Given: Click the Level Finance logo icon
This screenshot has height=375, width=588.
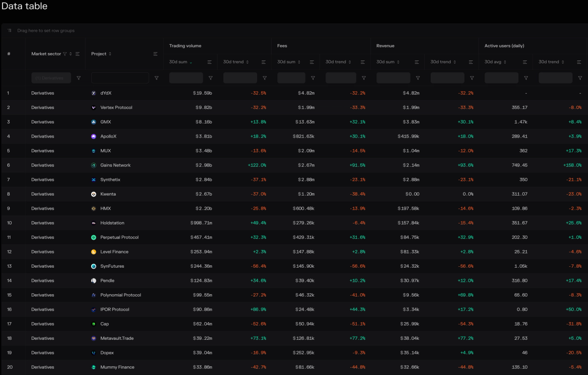Looking at the screenshot, I should click(x=94, y=252).
